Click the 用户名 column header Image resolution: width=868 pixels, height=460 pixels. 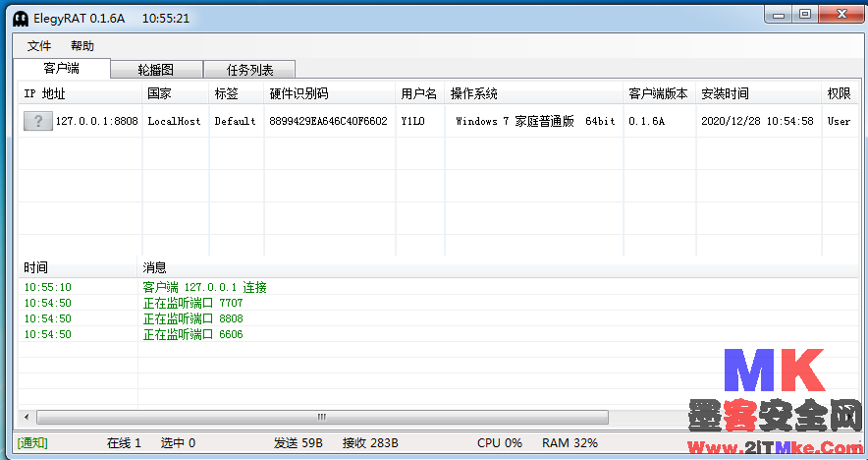tap(418, 93)
